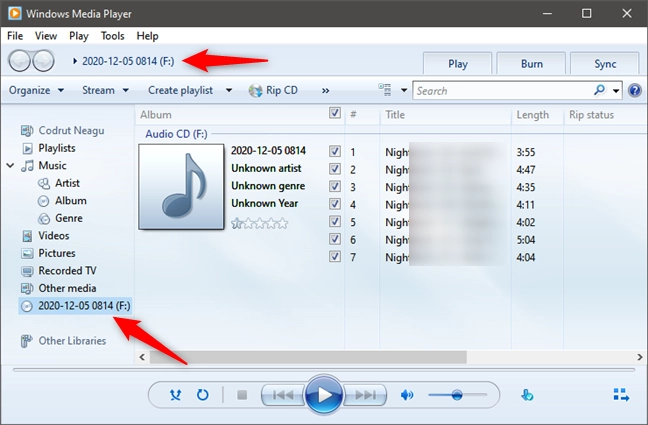The image size is (648, 425).
Task: Switch to the Sync tab
Action: pos(605,64)
